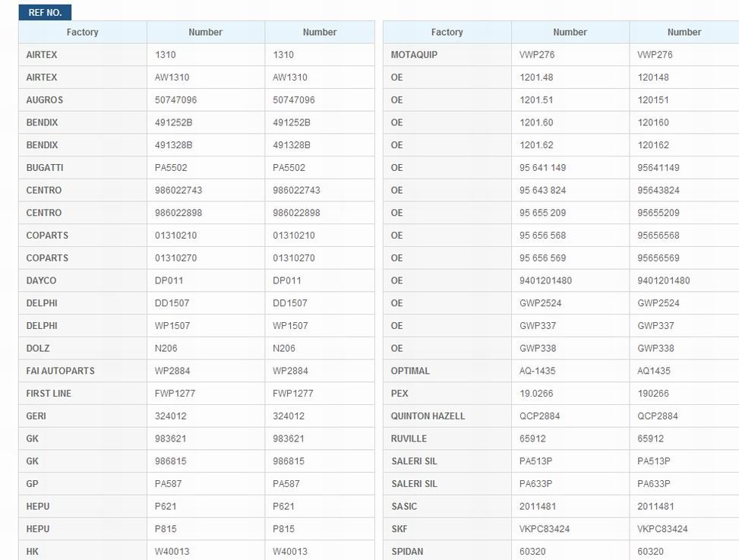The height and width of the screenshot is (560, 739).
Task: Click the number 95 656 568
Action: (x=542, y=236)
